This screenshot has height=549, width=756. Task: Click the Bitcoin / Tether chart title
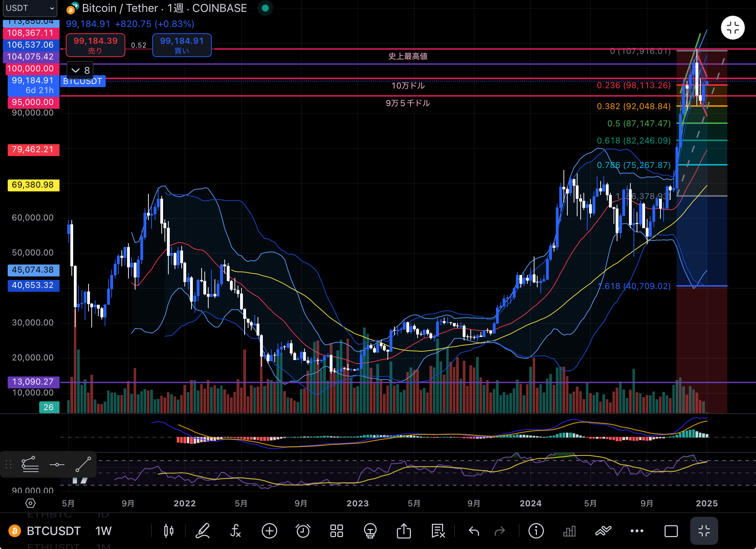point(164,8)
